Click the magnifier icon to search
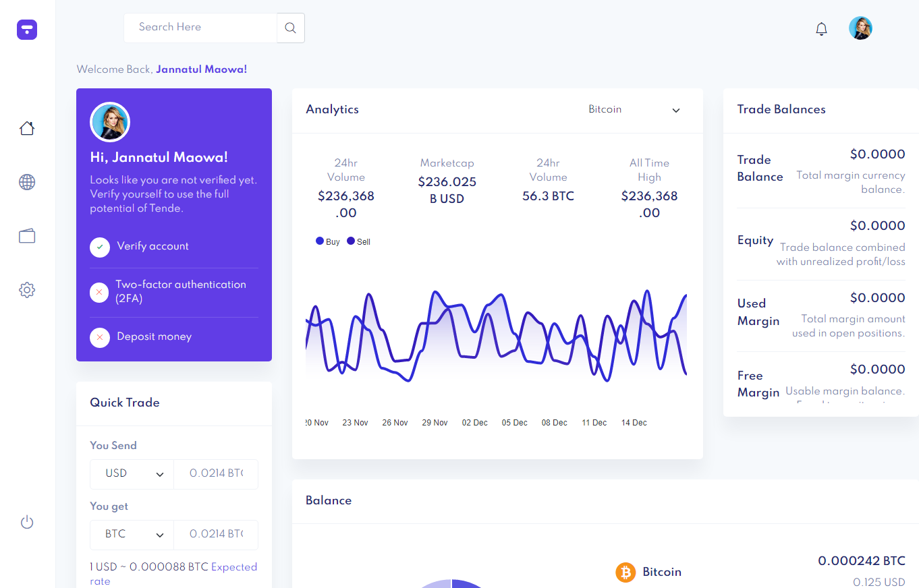 pyautogui.click(x=290, y=28)
